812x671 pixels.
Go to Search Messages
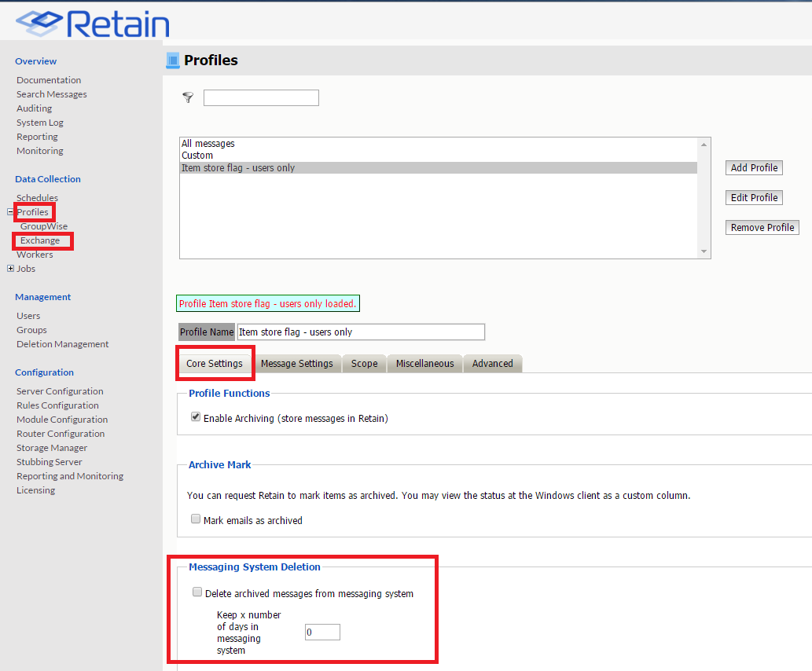[52, 94]
